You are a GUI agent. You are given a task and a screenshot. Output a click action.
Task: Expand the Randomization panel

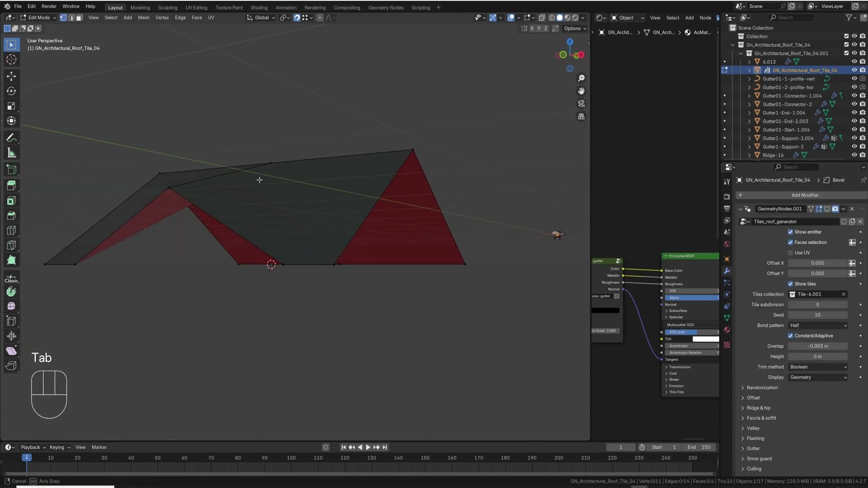[x=762, y=388]
